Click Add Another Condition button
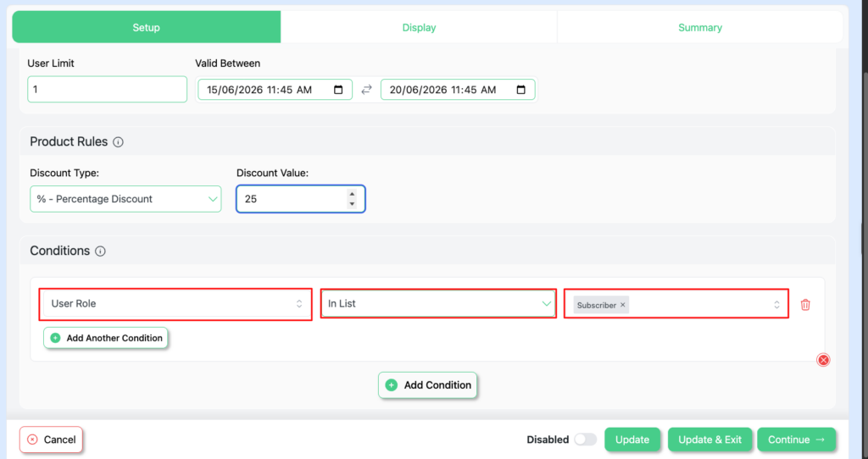Image resolution: width=868 pixels, height=459 pixels. 106,338
